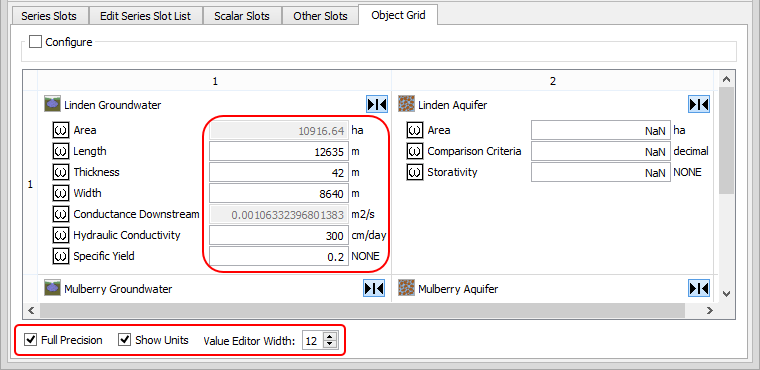Open the Edit Series Slot List tab
760x370 pixels.
pyautogui.click(x=145, y=16)
